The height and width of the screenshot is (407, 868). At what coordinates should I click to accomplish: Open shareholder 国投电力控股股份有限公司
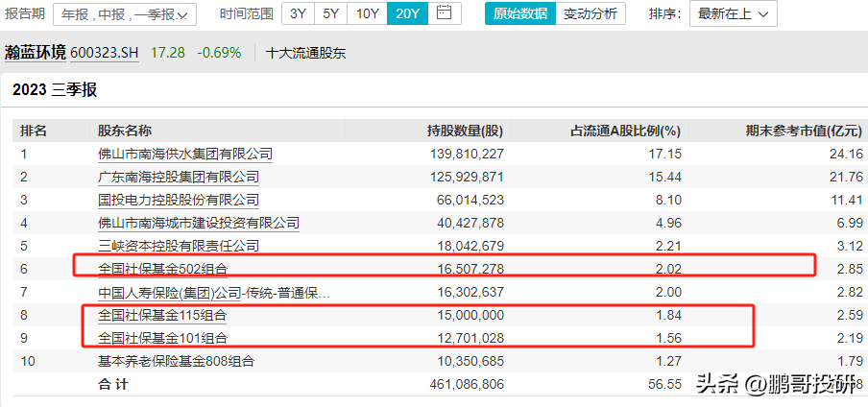(179, 200)
